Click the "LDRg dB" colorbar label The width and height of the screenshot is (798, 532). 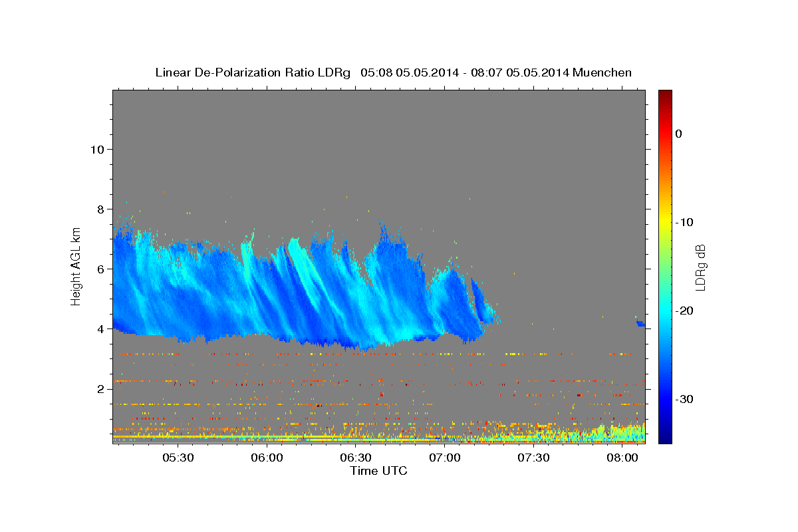pyautogui.click(x=700, y=267)
